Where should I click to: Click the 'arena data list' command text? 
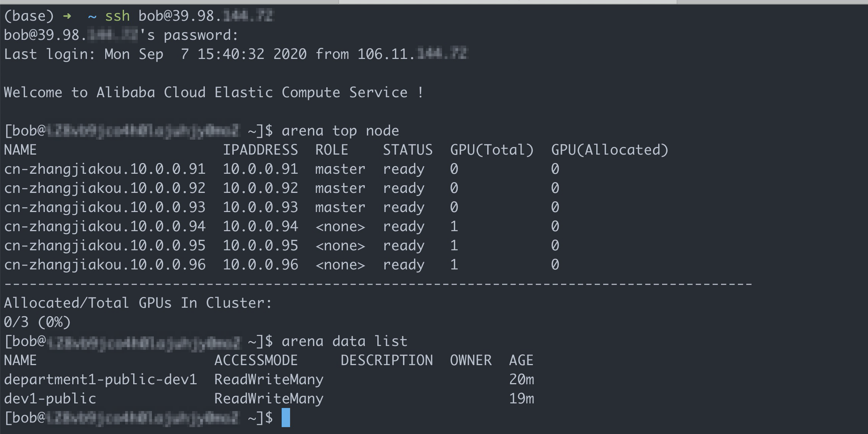[344, 341]
